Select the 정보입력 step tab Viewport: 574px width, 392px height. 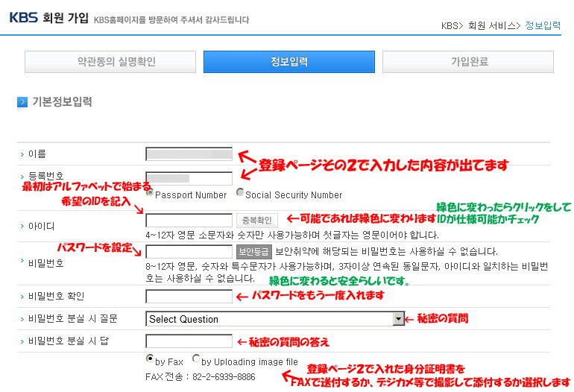pyautogui.click(x=289, y=62)
